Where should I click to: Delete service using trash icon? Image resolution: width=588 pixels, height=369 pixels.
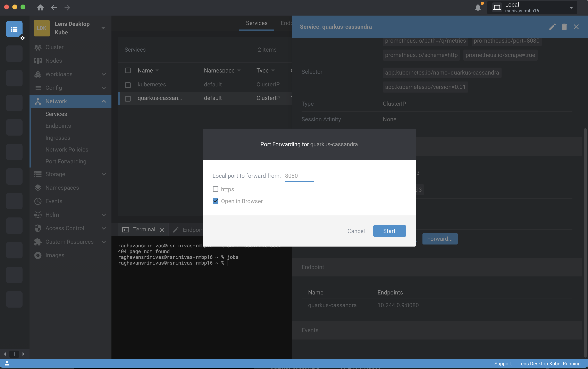(564, 27)
